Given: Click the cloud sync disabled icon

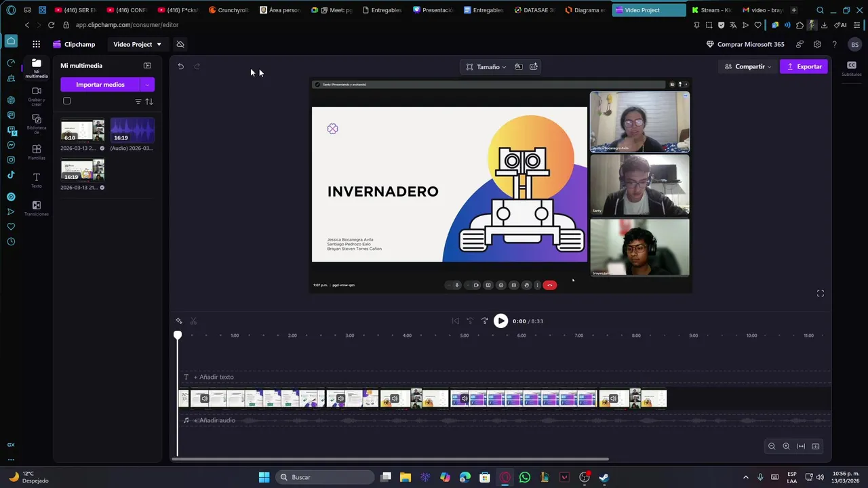Looking at the screenshot, I should 180,44.
